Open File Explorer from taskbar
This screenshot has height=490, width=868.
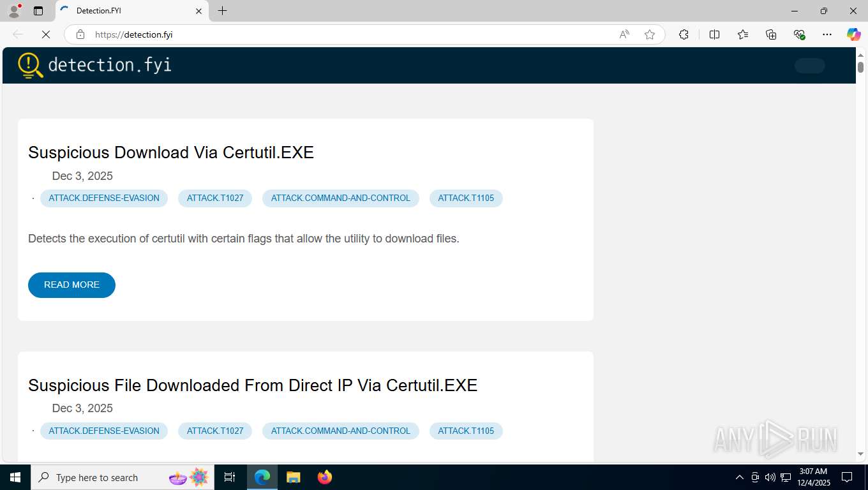click(x=293, y=477)
